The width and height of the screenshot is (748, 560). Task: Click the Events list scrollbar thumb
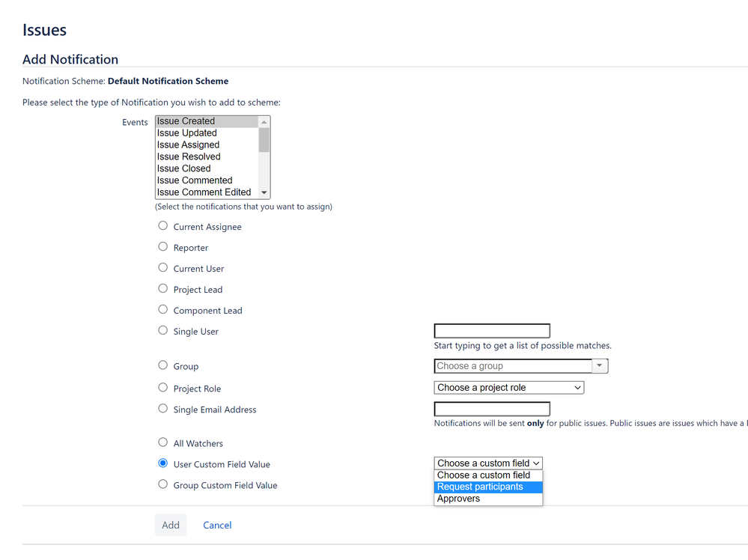(x=264, y=140)
